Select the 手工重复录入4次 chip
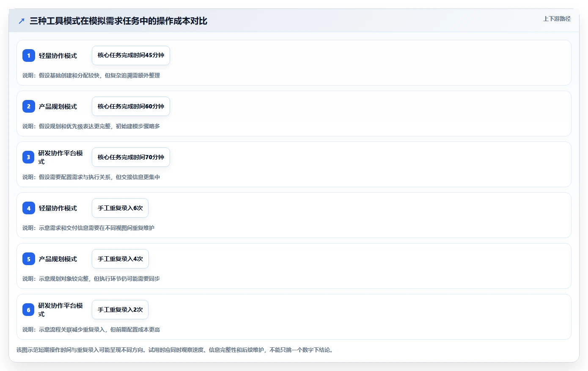 [x=120, y=259]
